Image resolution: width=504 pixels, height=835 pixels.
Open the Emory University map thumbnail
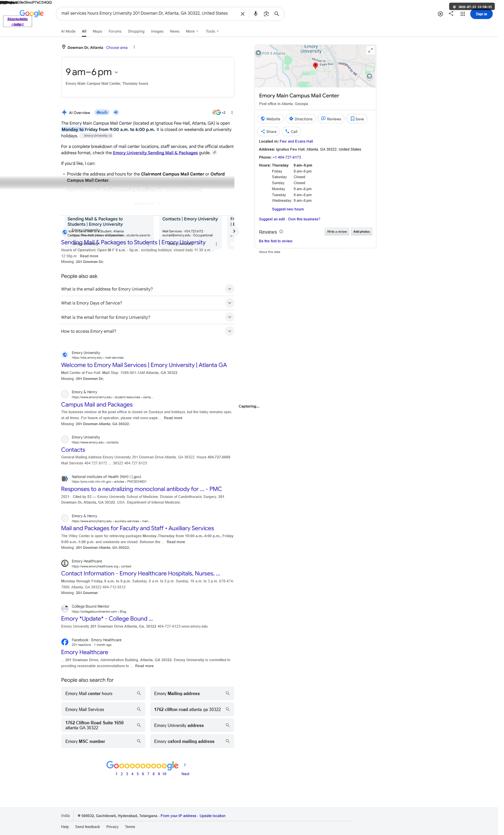click(x=315, y=66)
